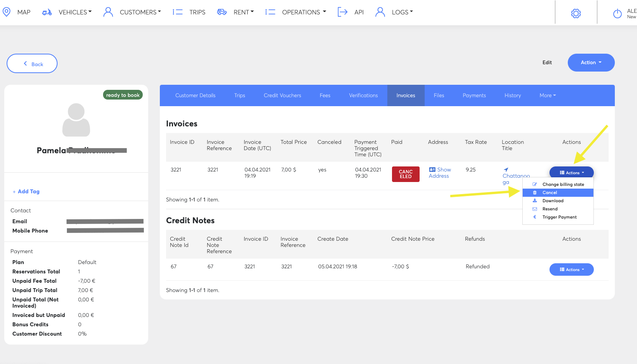Expand the More tab dropdown
637x364 pixels.
pos(548,95)
